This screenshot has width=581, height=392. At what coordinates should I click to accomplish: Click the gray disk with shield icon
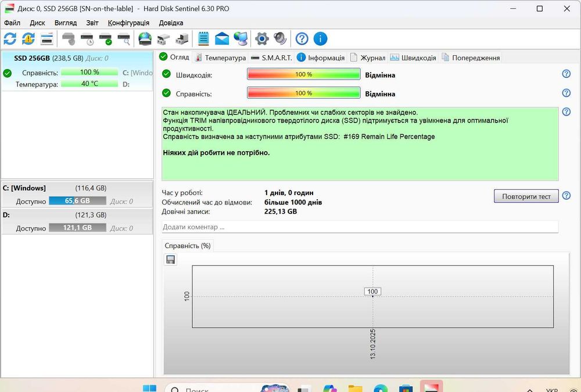(69, 38)
